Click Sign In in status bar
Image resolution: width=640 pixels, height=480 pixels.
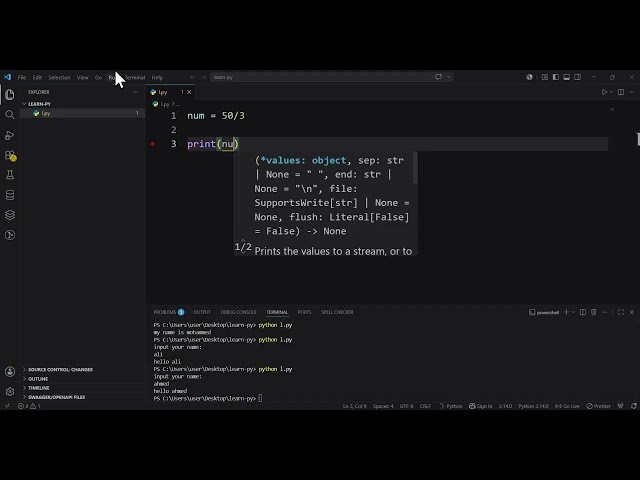(x=480, y=406)
